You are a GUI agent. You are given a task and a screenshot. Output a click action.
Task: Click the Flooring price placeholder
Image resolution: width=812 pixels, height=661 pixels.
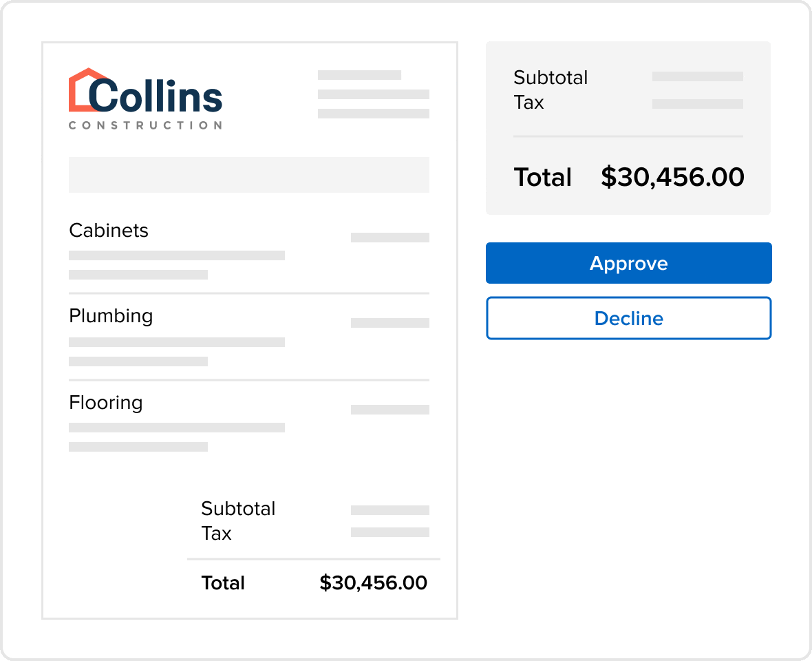[x=390, y=410]
